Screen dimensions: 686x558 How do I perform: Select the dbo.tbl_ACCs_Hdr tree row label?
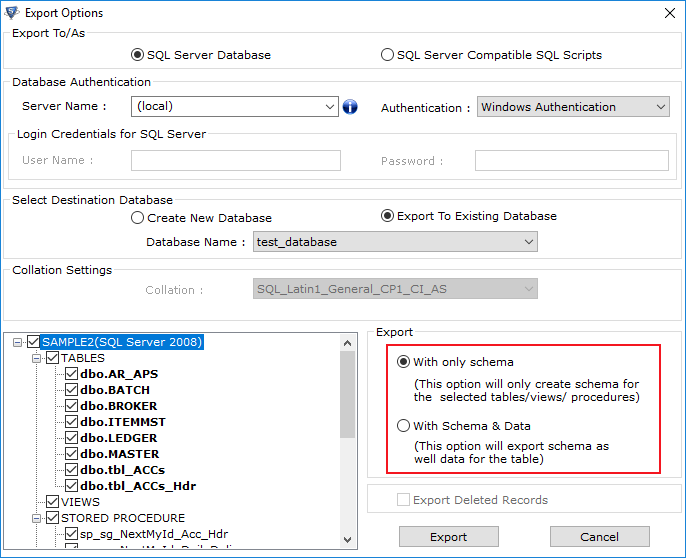[x=138, y=486]
